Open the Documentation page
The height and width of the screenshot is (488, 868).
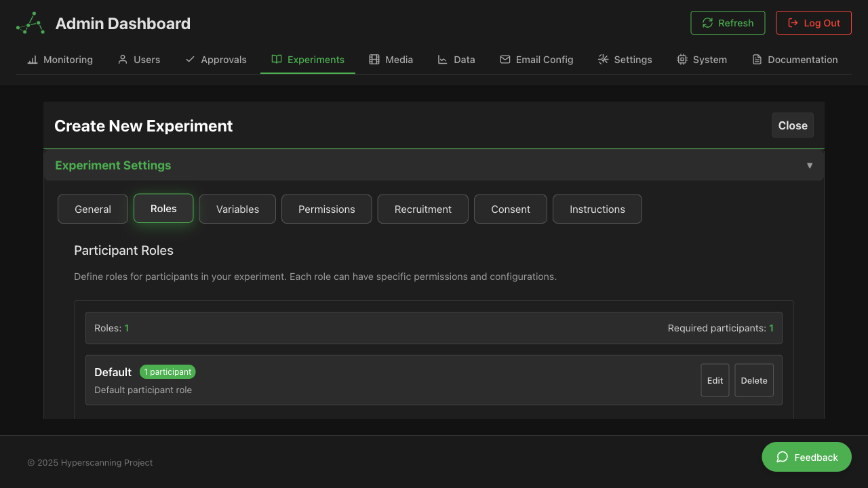(795, 60)
